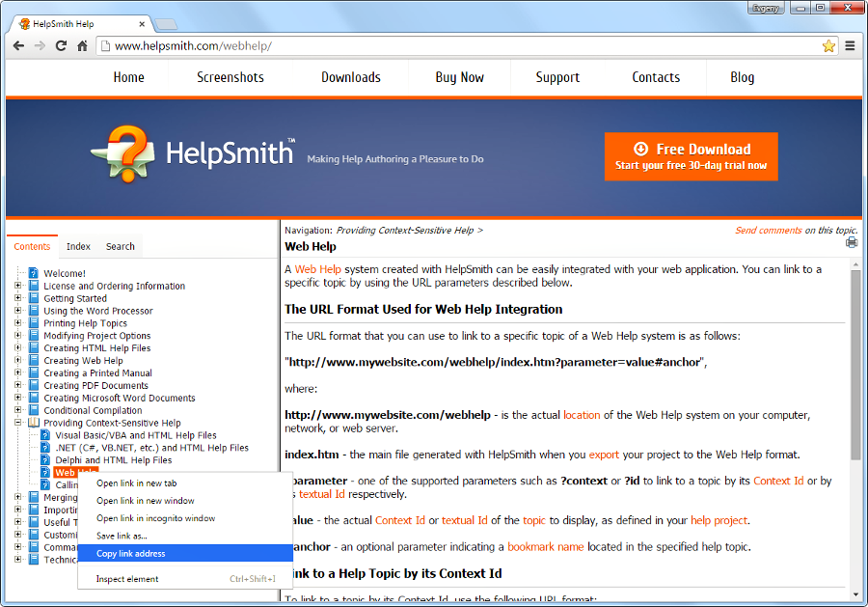Collapse the Providing Context-Sensitive Help node
This screenshot has height=607, width=868.
(x=17, y=423)
